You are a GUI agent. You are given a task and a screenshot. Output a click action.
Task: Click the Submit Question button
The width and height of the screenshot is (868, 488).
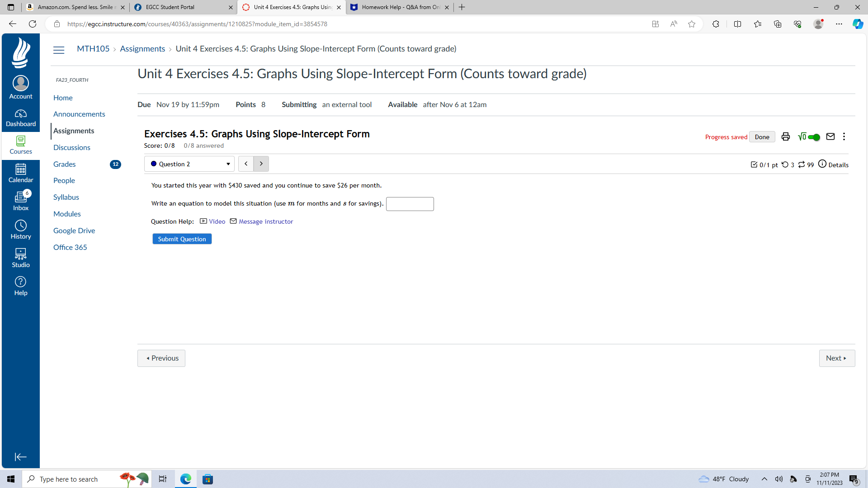click(x=182, y=239)
